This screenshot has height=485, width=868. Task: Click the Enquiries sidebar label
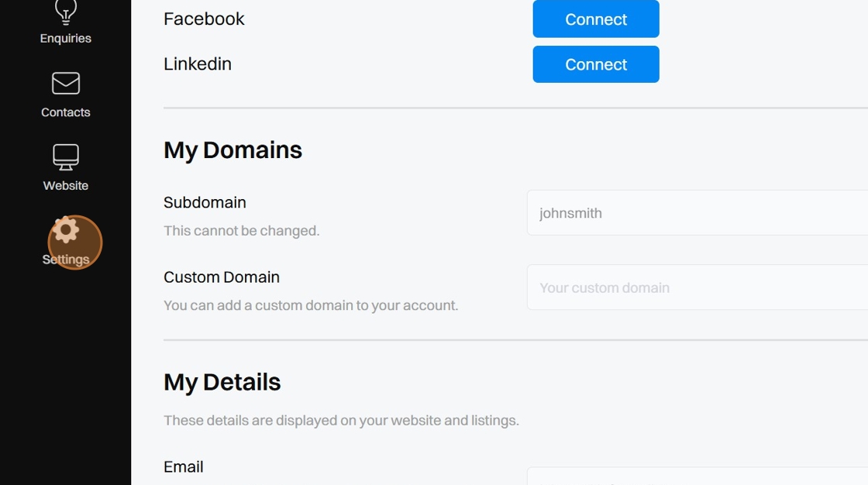tap(66, 38)
